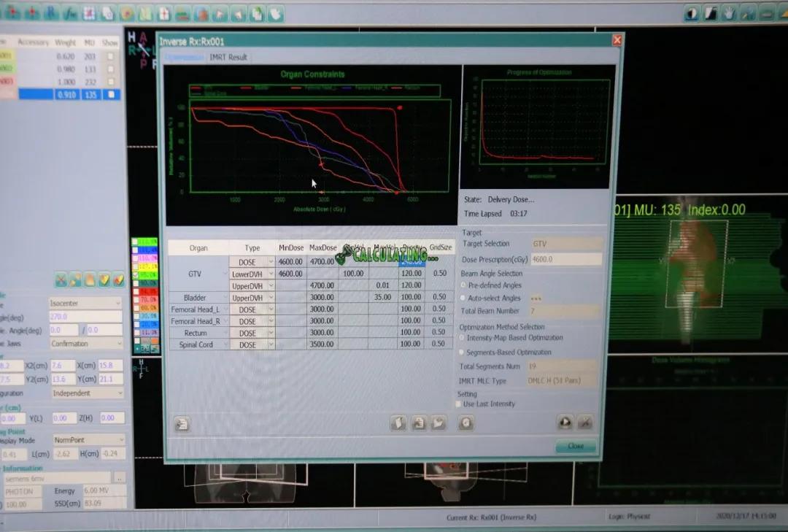Screen dimensions: 788x532
Task: Switch to the IMRT Result tab
Action: coord(228,58)
